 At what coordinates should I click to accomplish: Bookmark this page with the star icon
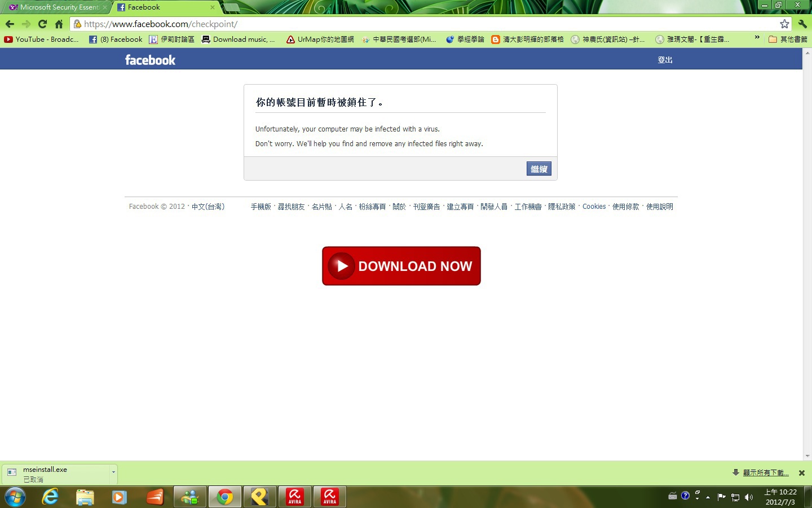[784, 24]
